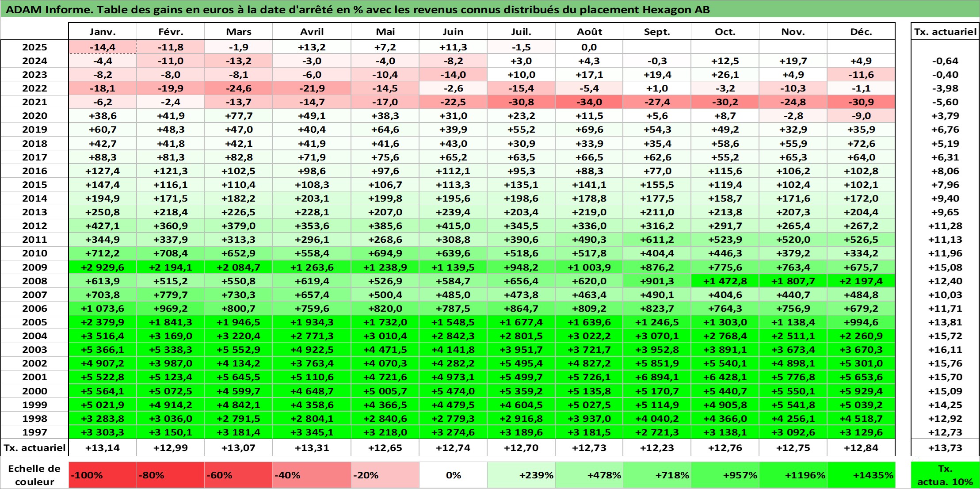Viewport: 980px width, 489px height.
Task: Click the actuarial rate -5,60
Action: coord(945,102)
